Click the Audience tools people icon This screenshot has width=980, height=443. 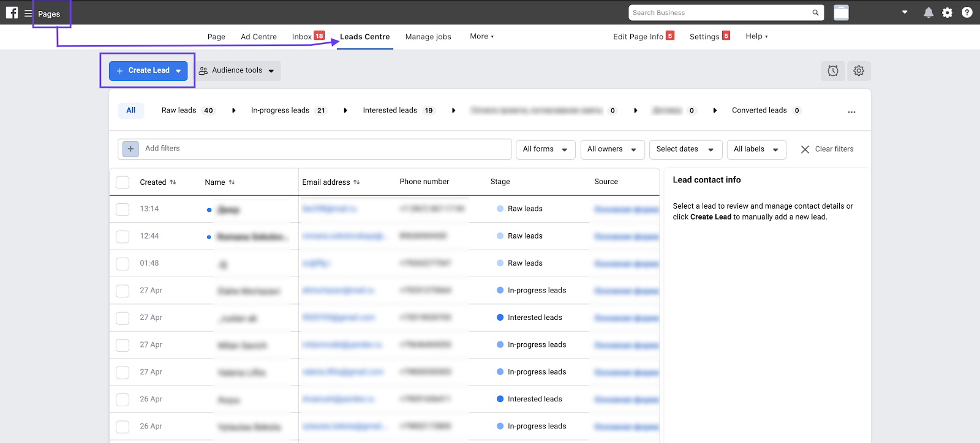click(203, 71)
